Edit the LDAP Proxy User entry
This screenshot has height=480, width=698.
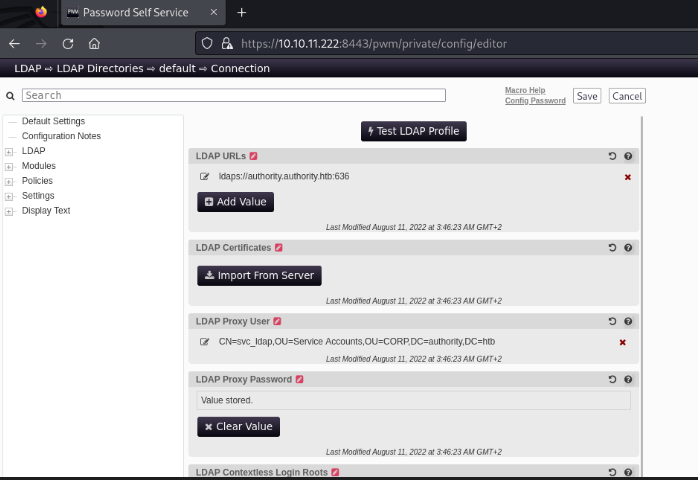point(205,342)
